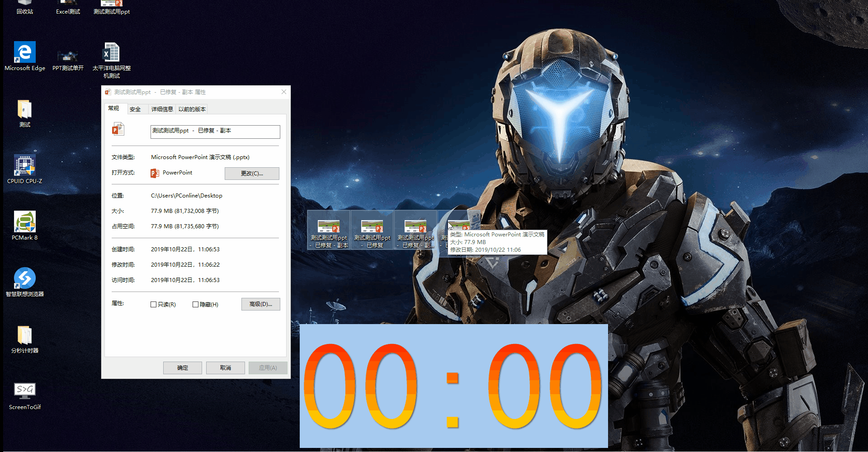The width and height of the screenshot is (868, 452).
Task: Launch PCMark 8 shortcut
Action: pyautogui.click(x=25, y=226)
